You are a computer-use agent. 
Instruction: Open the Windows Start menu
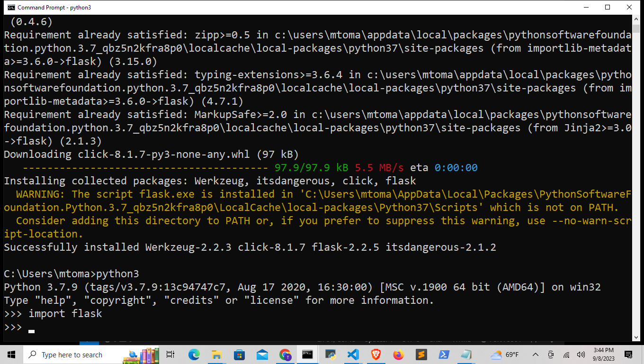point(11,355)
